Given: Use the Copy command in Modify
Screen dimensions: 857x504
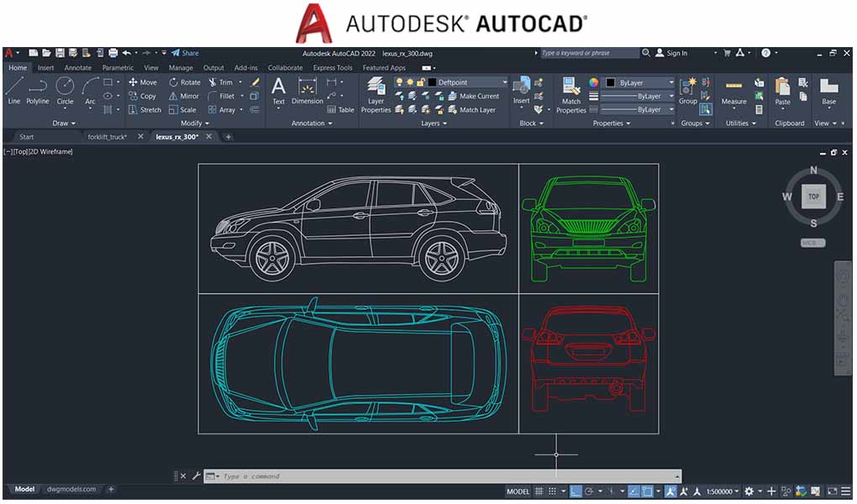Looking at the screenshot, I should (142, 96).
